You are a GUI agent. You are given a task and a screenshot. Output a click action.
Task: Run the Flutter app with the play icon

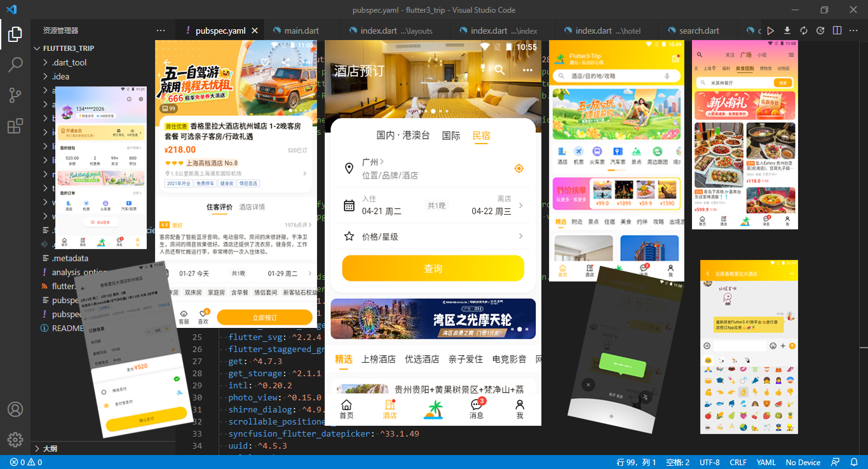pyautogui.click(x=770, y=30)
